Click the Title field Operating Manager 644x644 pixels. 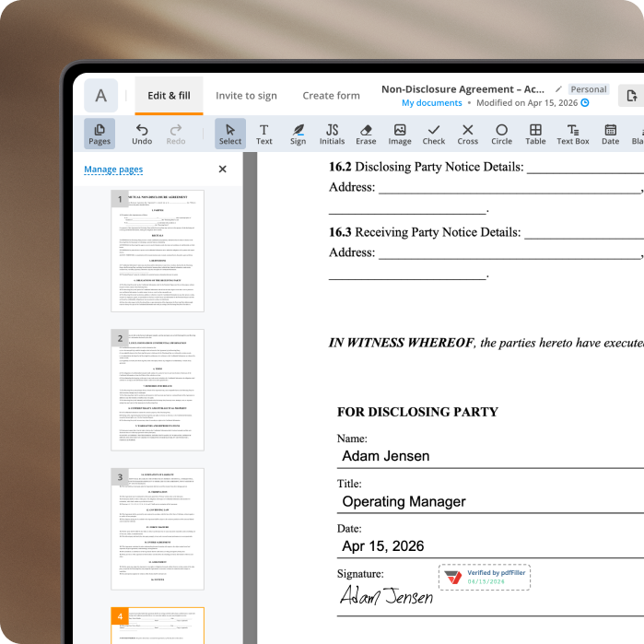pos(490,502)
